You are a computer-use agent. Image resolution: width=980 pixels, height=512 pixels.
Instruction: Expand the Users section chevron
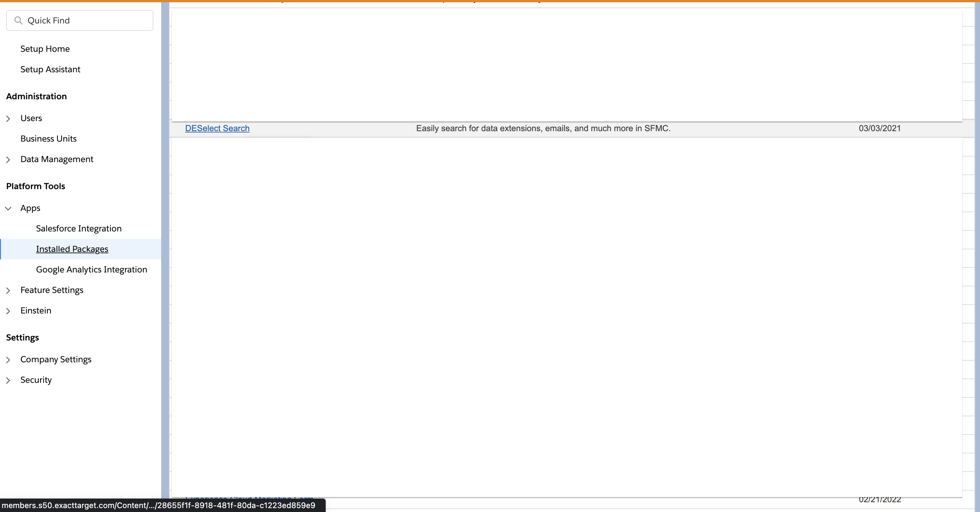(x=8, y=119)
